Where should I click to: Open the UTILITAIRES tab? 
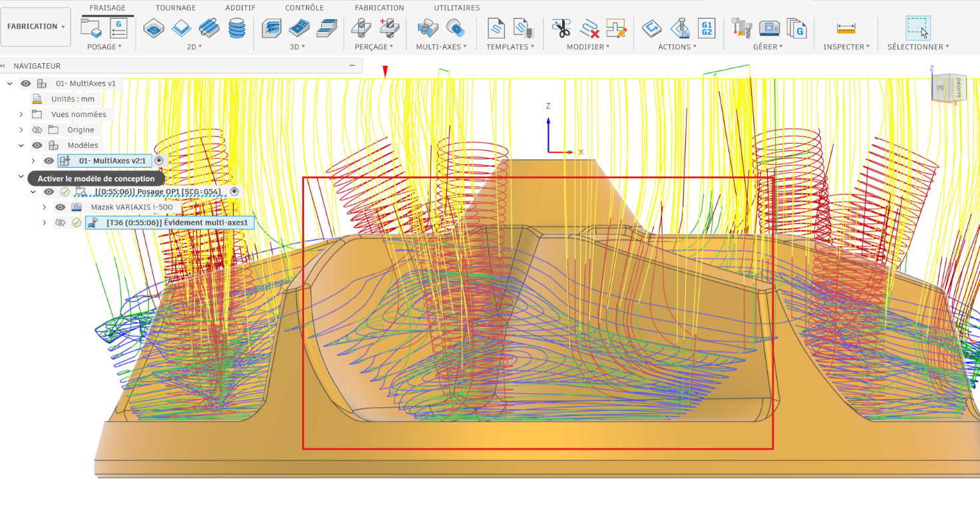point(456,8)
